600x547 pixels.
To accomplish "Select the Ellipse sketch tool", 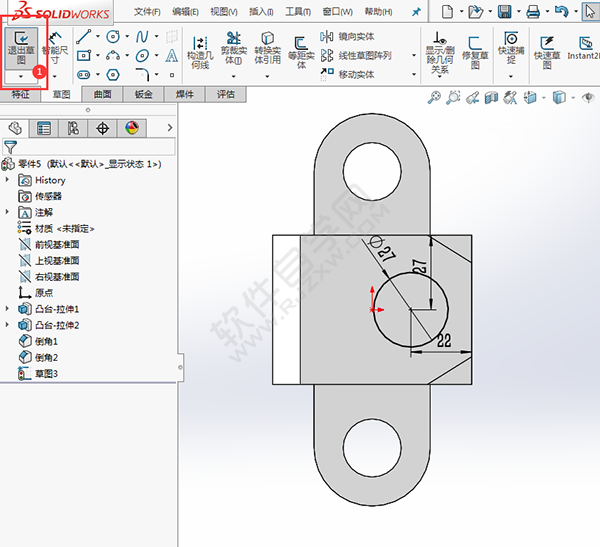I will (x=142, y=56).
